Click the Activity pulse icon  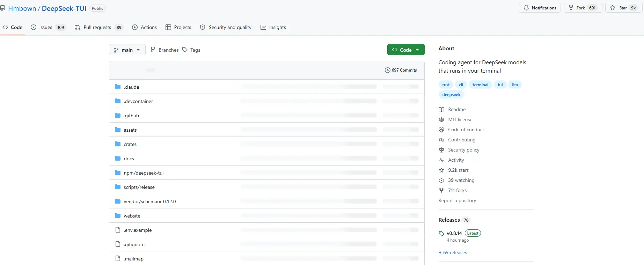[441, 160]
